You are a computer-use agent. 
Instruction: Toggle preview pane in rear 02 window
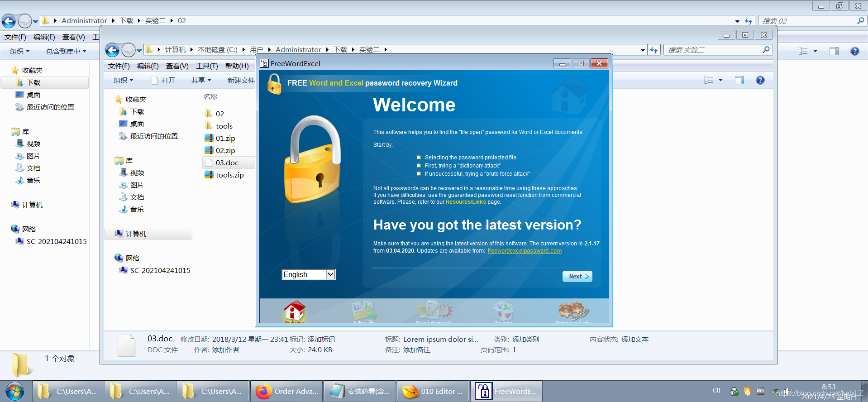[834, 51]
